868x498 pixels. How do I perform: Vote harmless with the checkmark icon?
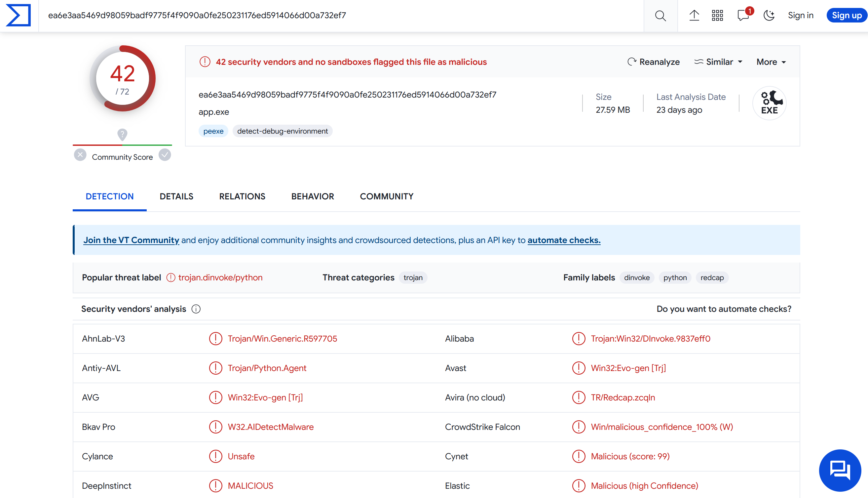pyautogui.click(x=165, y=155)
